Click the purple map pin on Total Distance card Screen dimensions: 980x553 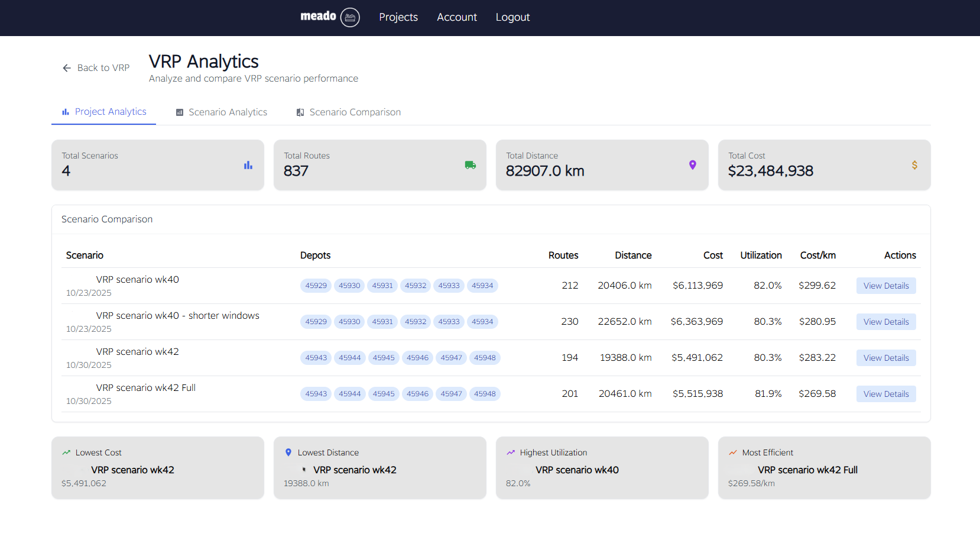(692, 165)
